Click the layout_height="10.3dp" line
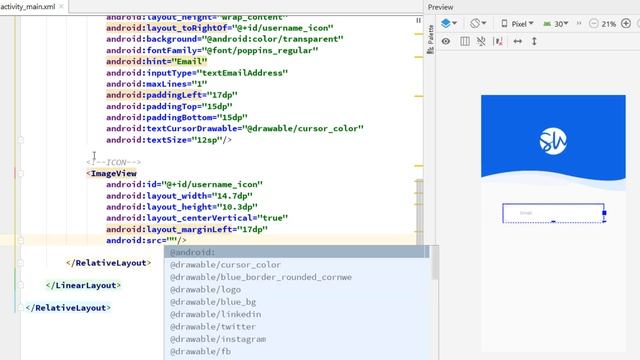The image size is (640, 360). click(x=182, y=207)
